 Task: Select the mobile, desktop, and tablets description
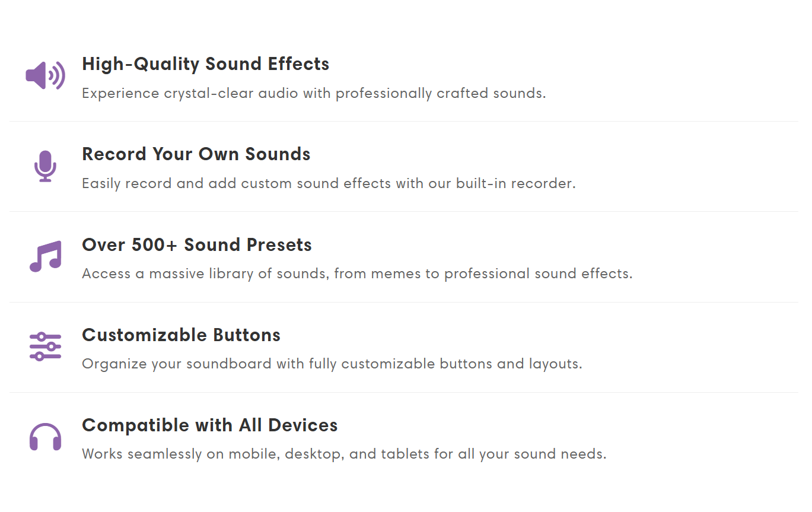[344, 454]
